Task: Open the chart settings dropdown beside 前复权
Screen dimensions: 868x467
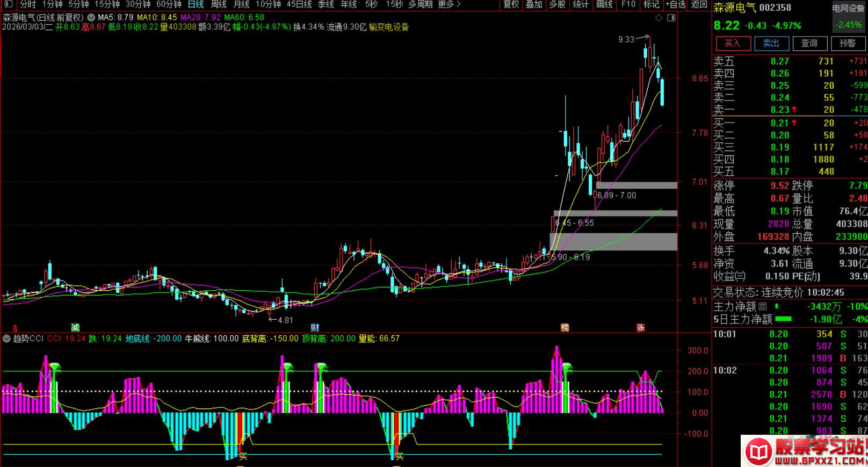Action: click(91, 17)
